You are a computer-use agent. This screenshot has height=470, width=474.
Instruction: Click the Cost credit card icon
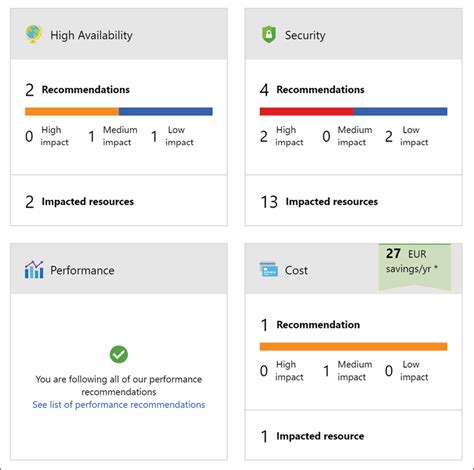point(269,270)
